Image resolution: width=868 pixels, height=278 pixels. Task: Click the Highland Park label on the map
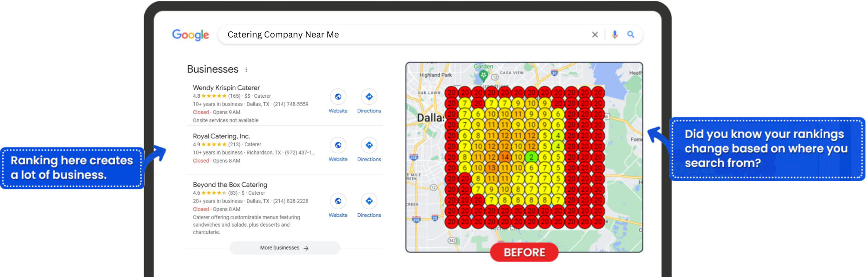click(x=435, y=75)
